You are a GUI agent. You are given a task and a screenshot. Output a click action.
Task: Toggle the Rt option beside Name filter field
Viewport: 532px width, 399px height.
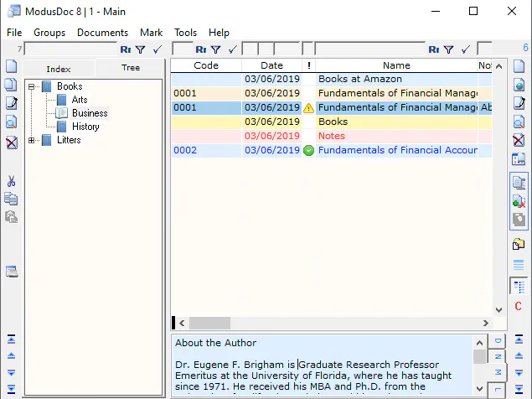[x=434, y=49]
